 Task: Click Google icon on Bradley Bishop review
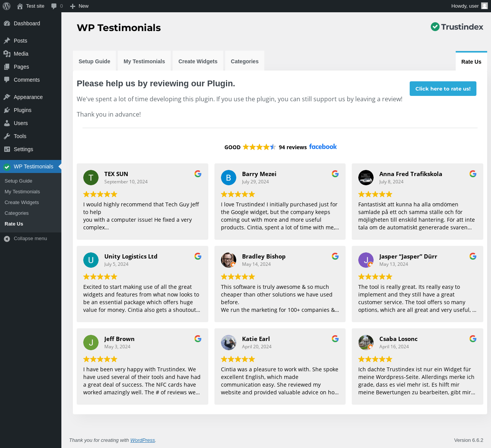point(335,256)
